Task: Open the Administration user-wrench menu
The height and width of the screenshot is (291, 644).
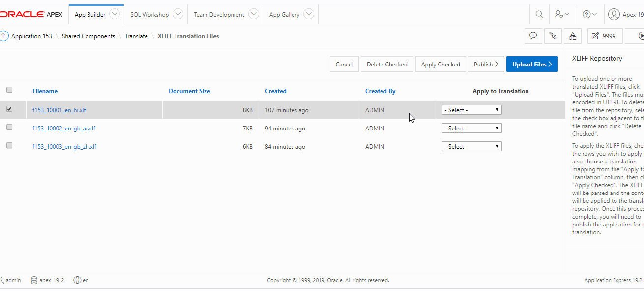Action: click(562, 15)
